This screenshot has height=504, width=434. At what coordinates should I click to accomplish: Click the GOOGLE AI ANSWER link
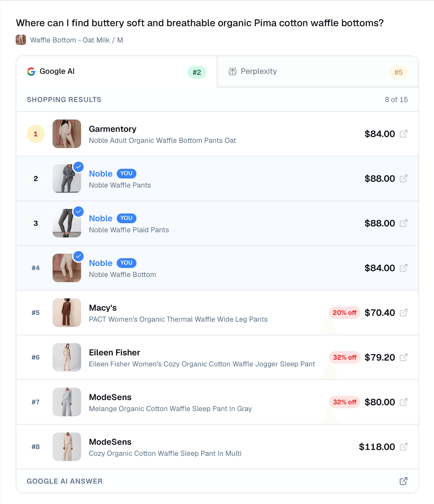coord(65,481)
